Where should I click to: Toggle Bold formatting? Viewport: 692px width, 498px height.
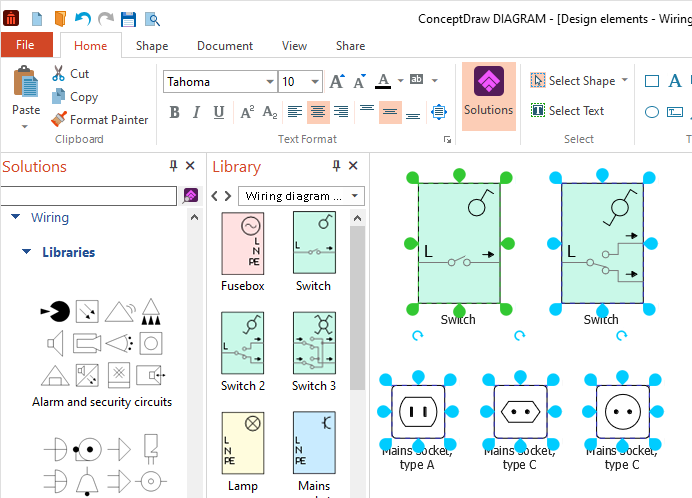[174, 112]
